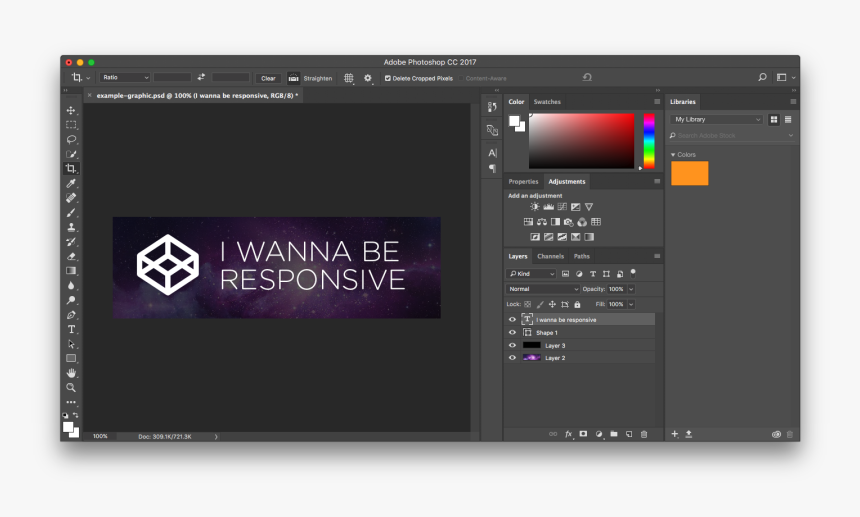The image size is (860, 517).
Task: Select the Brush tool
Action: tap(71, 213)
